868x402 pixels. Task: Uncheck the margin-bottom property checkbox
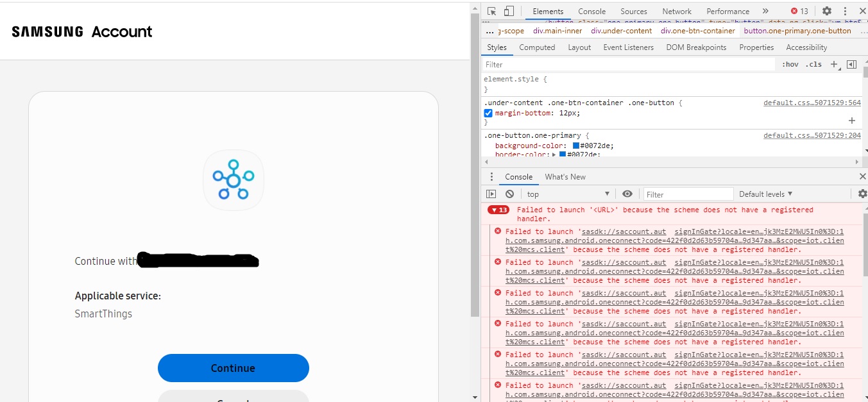(488, 113)
